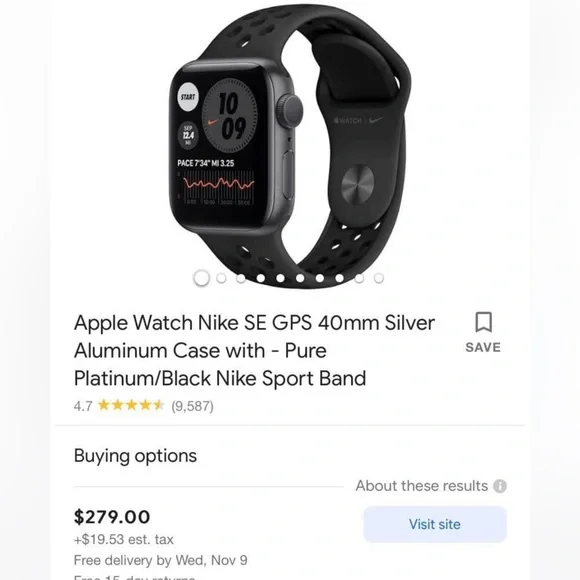Jump to third image carousel dot
This screenshot has width=580, height=580.
[241, 278]
